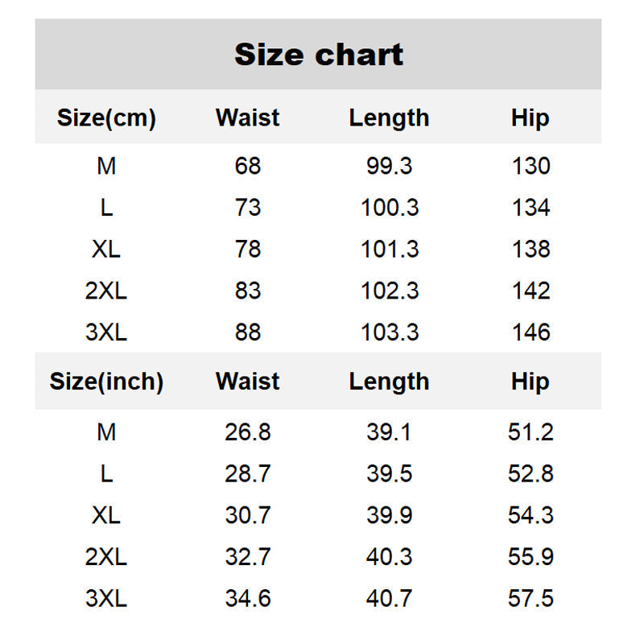Click the "Size chart" title
This screenshot has width=644, height=644.
319,55
